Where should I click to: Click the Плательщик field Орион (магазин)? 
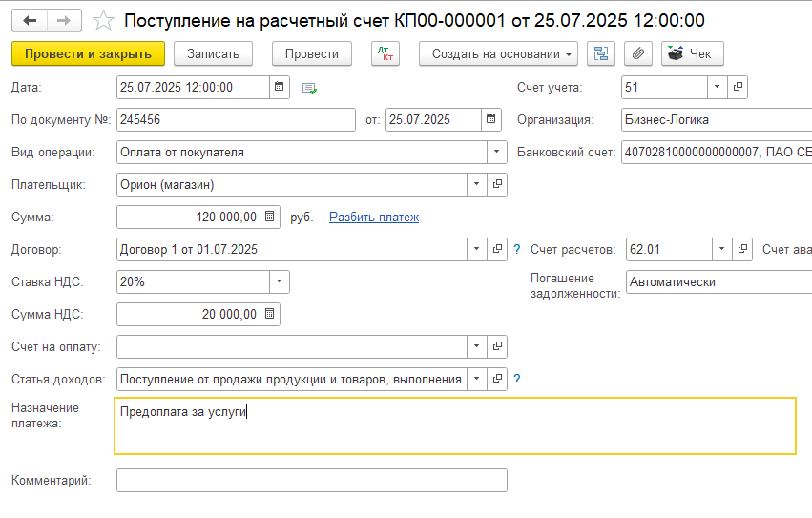[x=292, y=184]
